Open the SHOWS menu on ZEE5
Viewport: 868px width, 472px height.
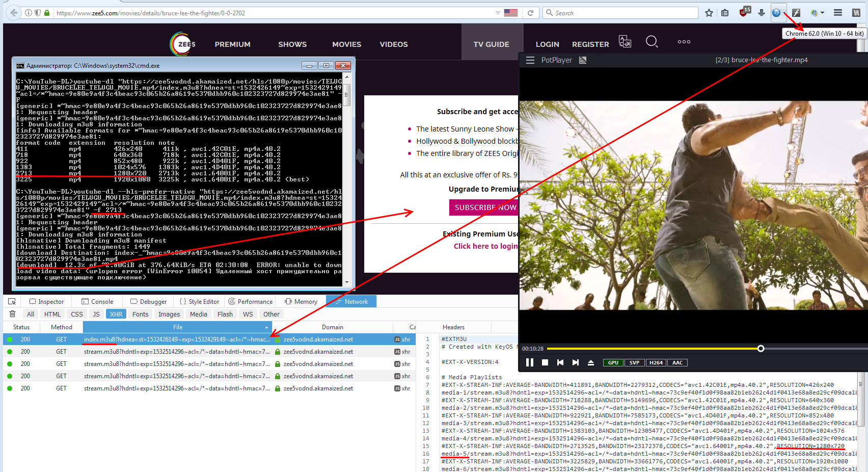[292, 44]
